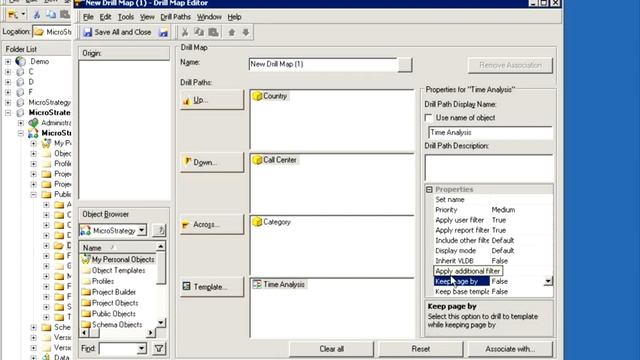
Task: Open the Project Builder folder
Action: (109, 292)
